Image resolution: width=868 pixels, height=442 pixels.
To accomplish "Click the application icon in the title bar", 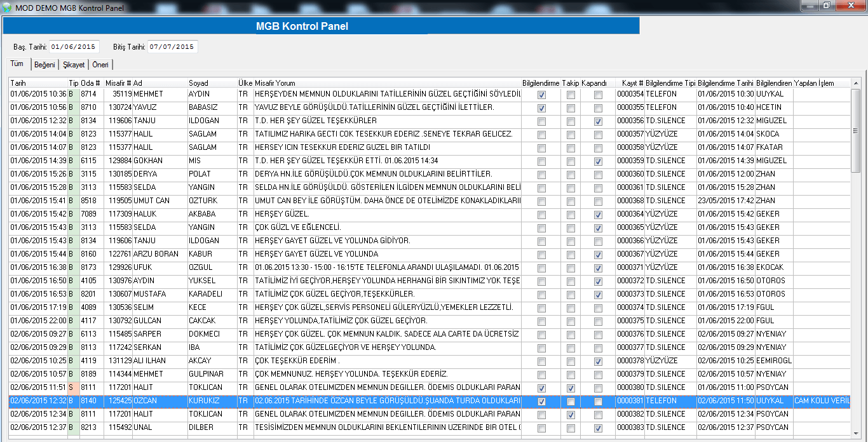I will tap(7, 8).
